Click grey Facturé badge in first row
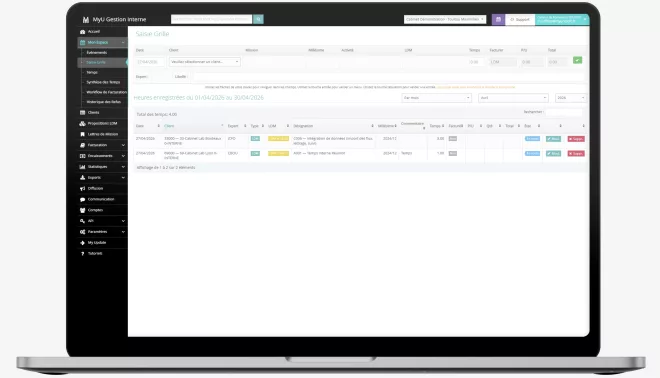This screenshot has height=378, width=660. (453, 138)
